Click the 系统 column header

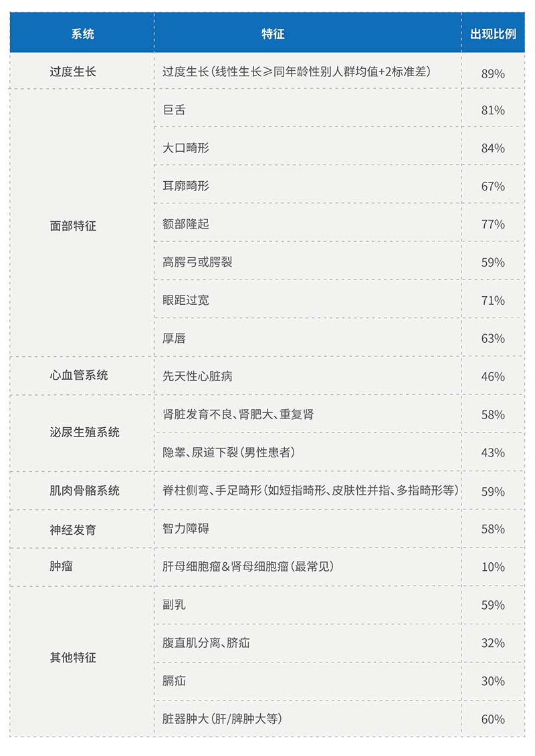click(x=82, y=34)
